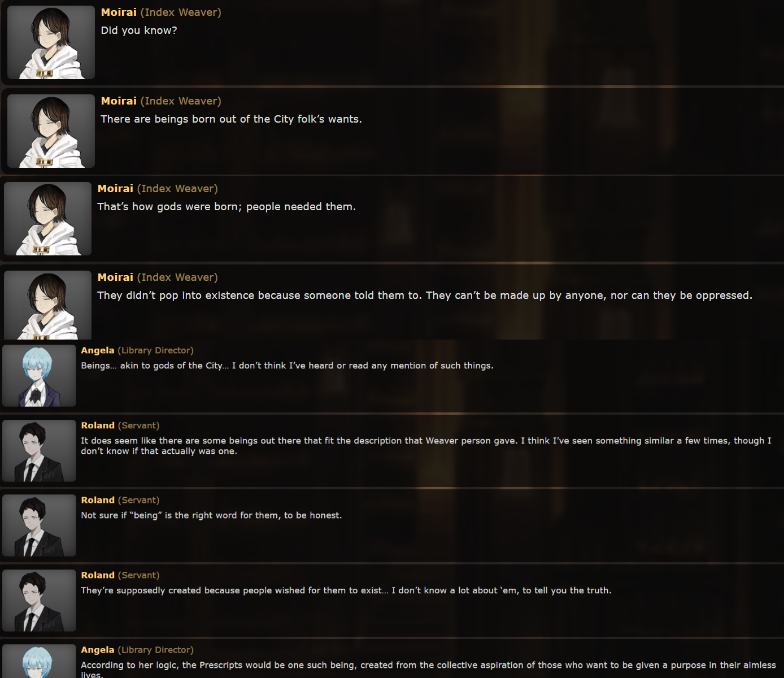Click the Moirai name above "Did you know?"
Viewport: 784px width, 678px height.
tap(119, 12)
